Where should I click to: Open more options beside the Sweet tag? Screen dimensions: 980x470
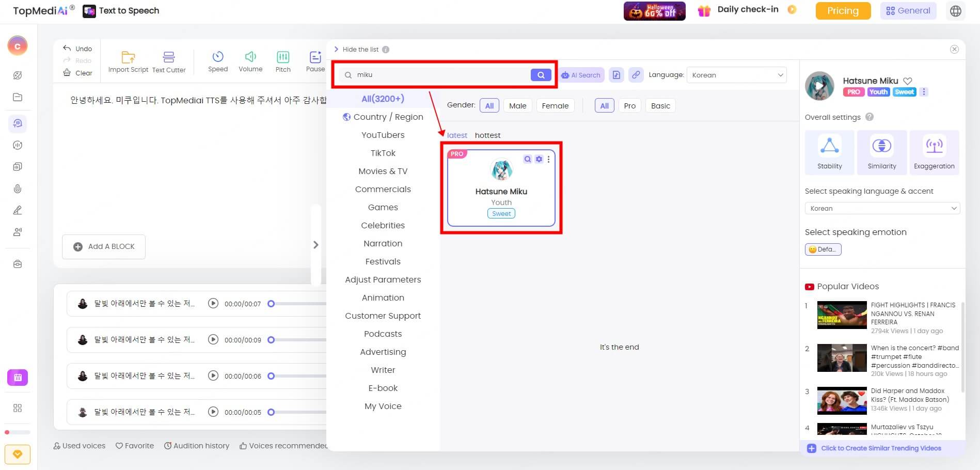pos(924,92)
